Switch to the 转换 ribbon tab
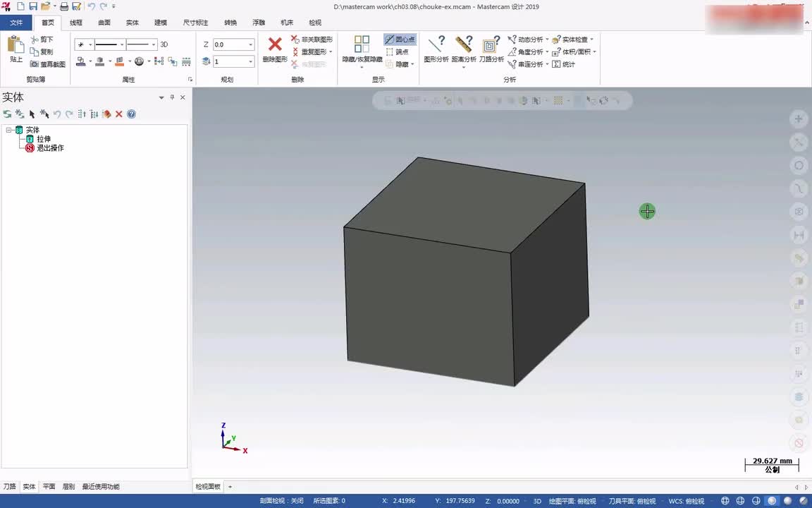Screen dimensions: 812x508 (230, 23)
